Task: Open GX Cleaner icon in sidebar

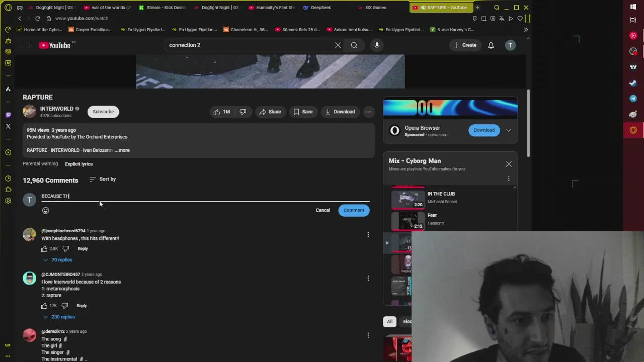Action: click(x=8, y=41)
